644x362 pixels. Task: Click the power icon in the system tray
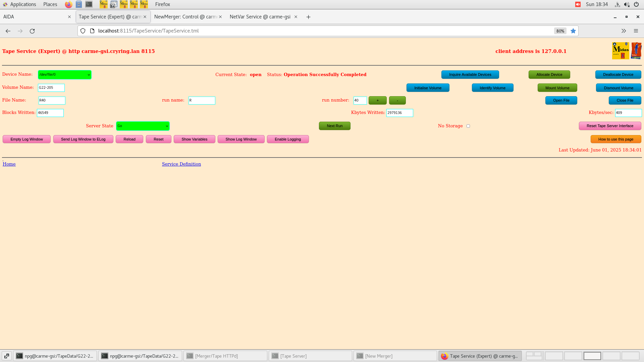[x=636, y=4]
